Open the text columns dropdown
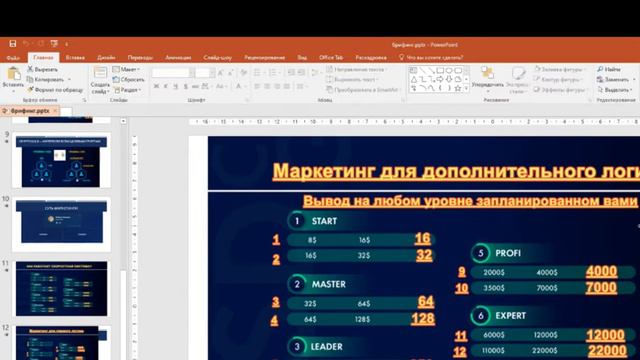Image resolution: width=640 pixels, height=360 pixels. [x=301, y=86]
